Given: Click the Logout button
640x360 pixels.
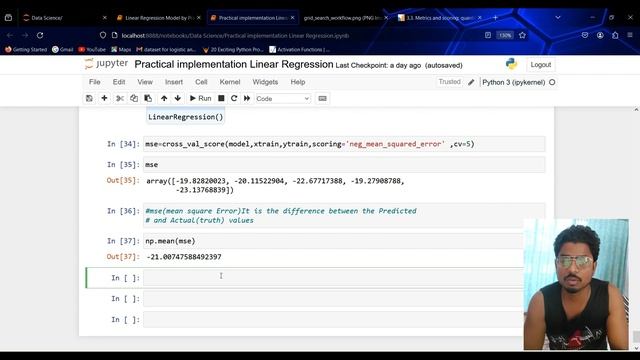Looking at the screenshot, I should point(540,64).
